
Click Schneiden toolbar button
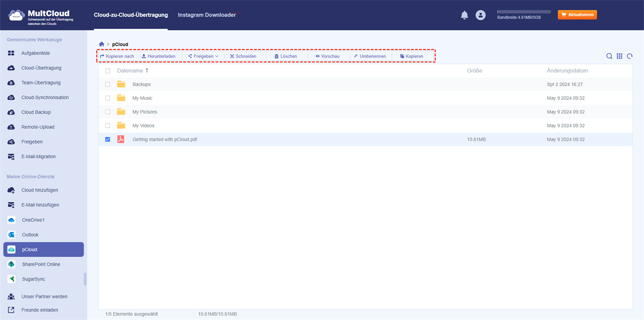243,56
